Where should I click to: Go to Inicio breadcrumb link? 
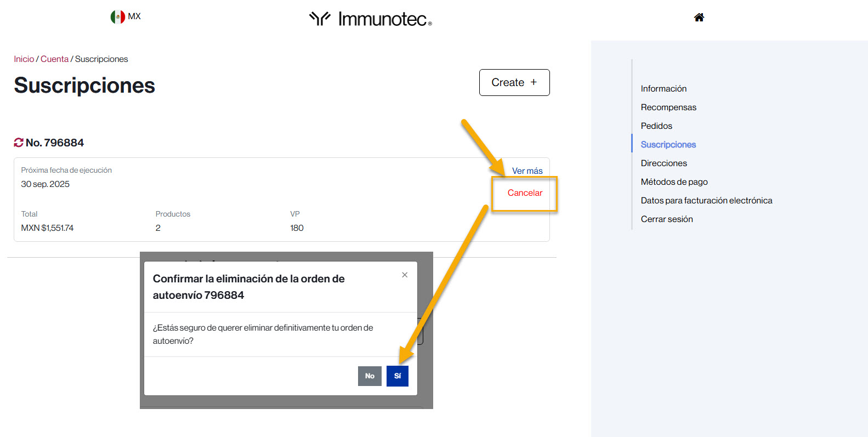coord(24,59)
